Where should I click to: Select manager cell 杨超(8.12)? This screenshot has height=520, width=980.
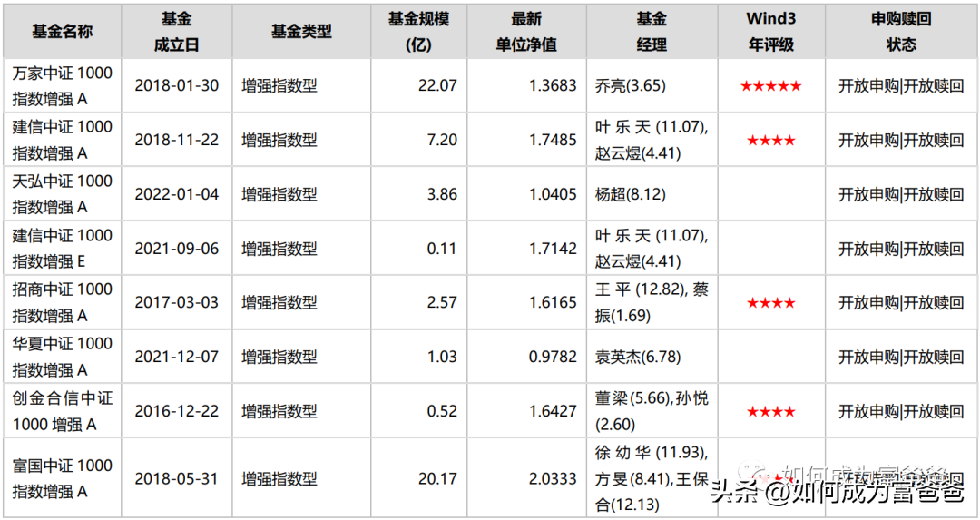tap(631, 194)
